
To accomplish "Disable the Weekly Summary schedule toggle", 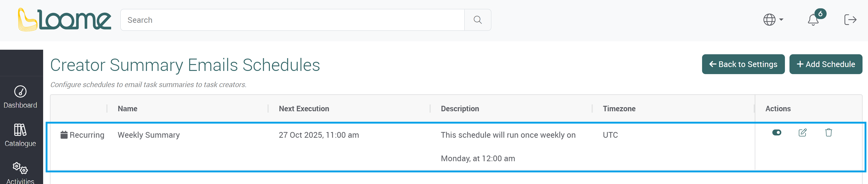I will tap(777, 133).
